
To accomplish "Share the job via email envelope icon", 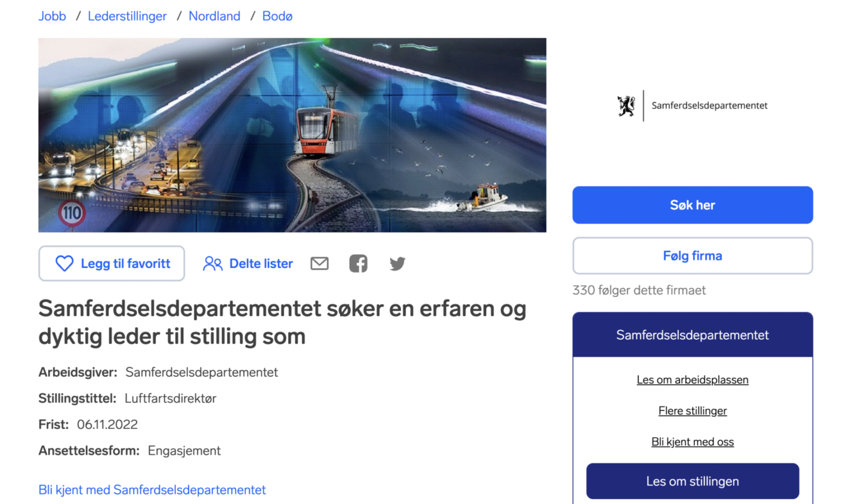I will pos(320,263).
